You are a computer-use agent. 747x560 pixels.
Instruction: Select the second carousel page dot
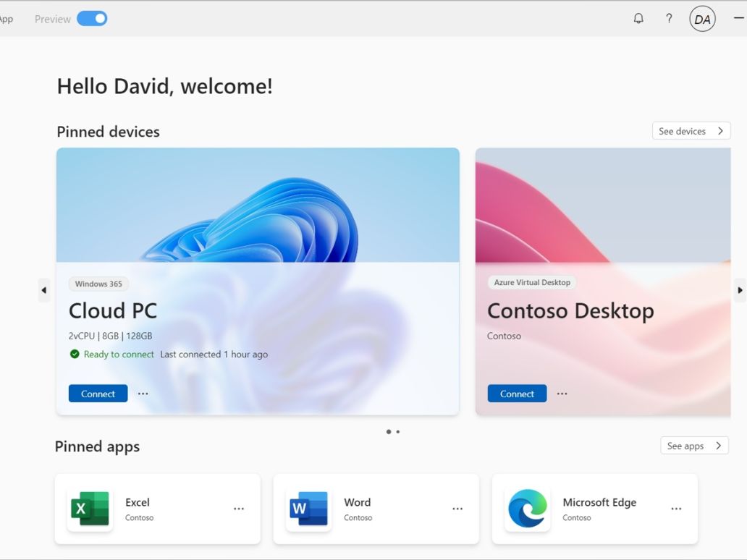coord(398,432)
